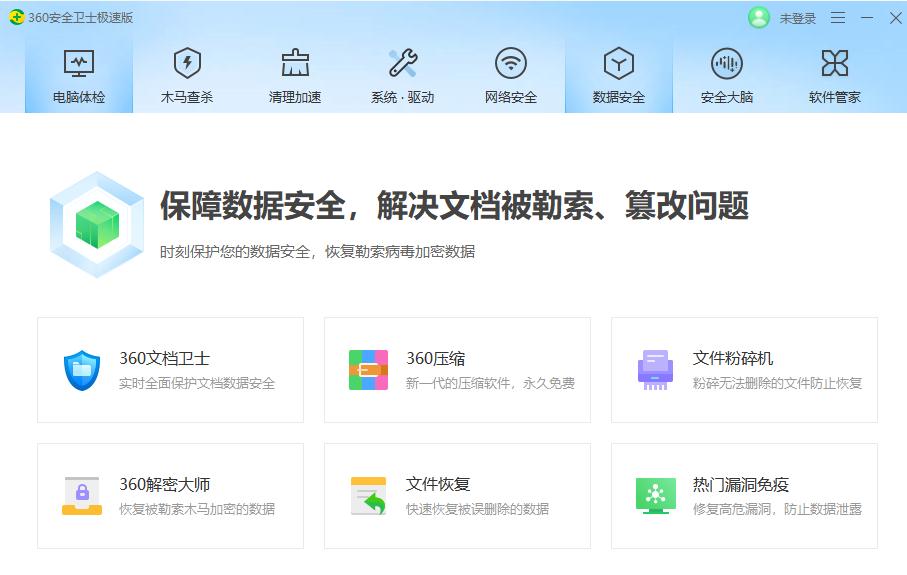Click 未登录 to sign in
The image size is (907, 575).
click(x=797, y=19)
